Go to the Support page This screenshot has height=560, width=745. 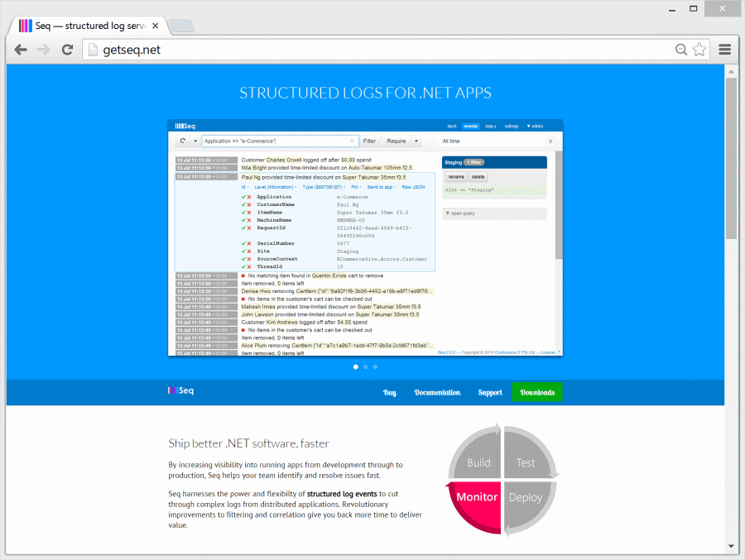(x=490, y=392)
